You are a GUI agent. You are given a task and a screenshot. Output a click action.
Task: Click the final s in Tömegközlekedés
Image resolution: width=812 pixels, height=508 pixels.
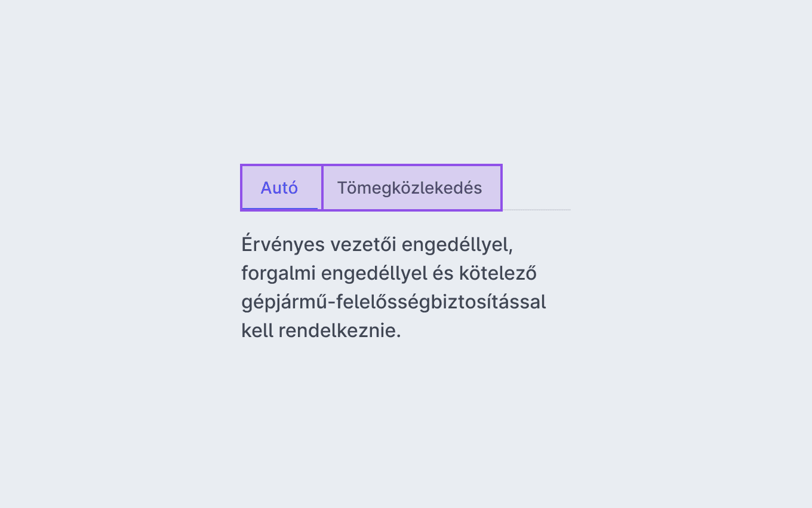[477, 189]
